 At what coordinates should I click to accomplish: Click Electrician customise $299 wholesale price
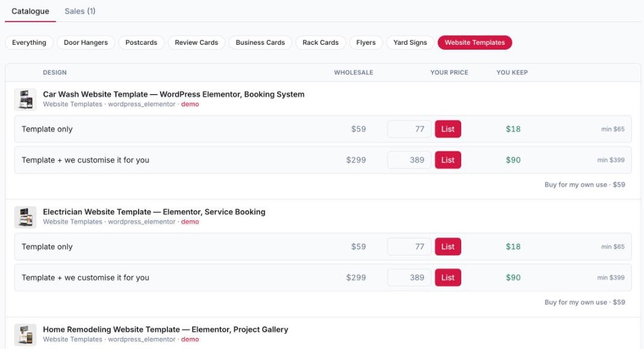coord(356,278)
